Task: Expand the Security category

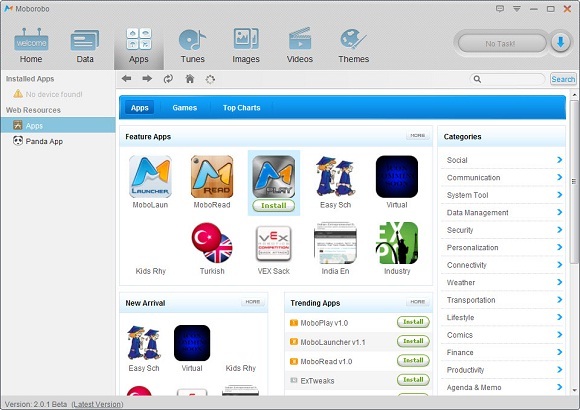Action: [x=503, y=230]
